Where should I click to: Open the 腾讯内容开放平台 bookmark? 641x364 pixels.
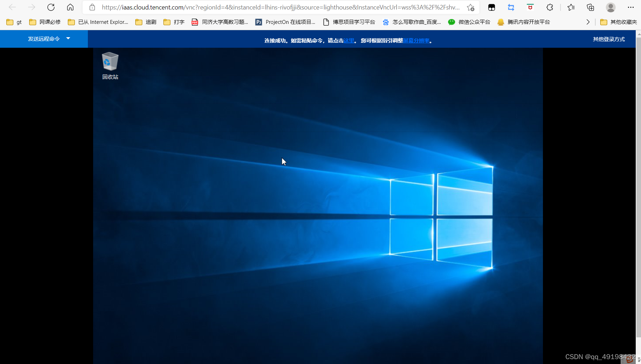[524, 22]
